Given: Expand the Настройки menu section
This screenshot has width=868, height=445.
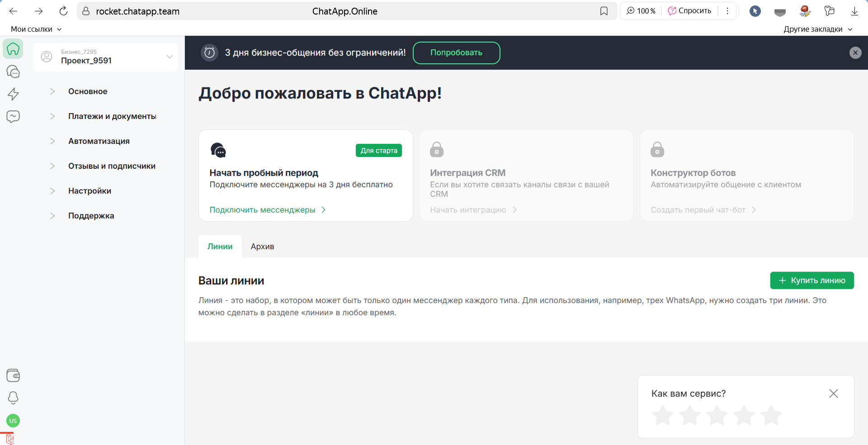Looking at the screenshot, I should (90, 191).
